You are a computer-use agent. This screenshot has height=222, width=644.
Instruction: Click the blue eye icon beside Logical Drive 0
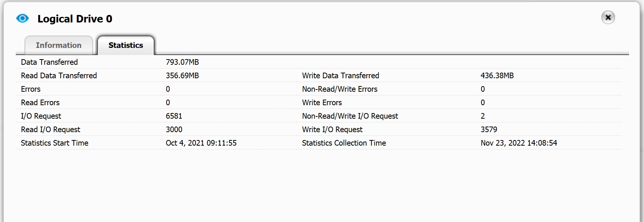click(x=22, y=18)
